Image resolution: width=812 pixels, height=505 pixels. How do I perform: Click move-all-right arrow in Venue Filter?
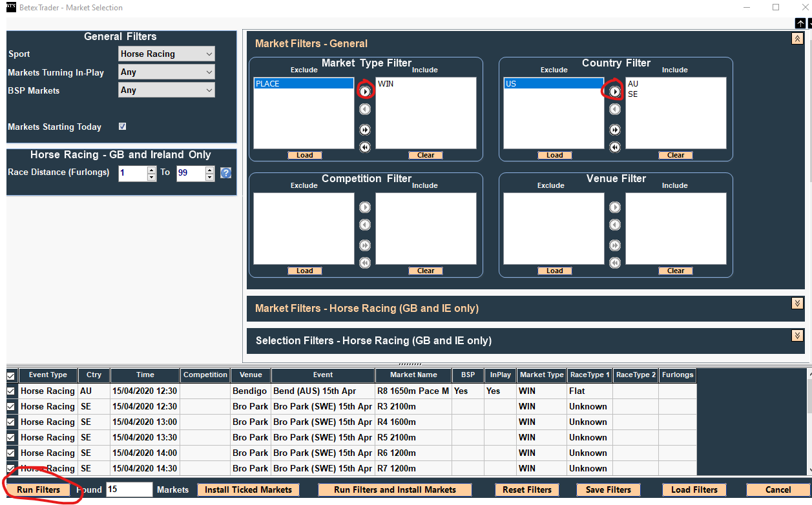615,245
